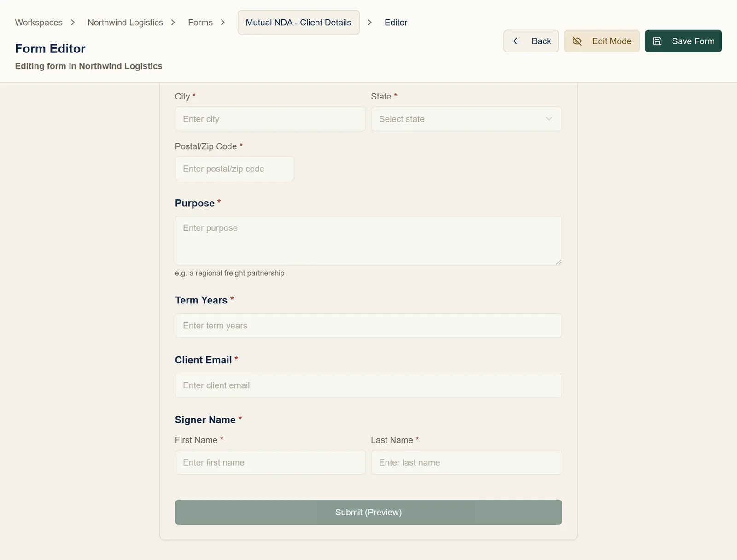Viewport: 737px width, 560px height.
Task: Open the Workspaces breadcrumb link
Action: click(39, 23)
